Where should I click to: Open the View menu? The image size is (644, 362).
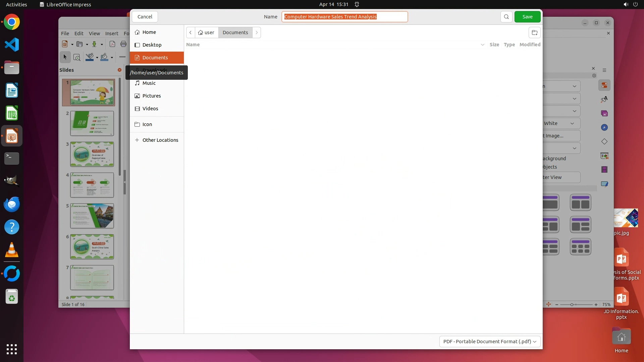[94, 34]
